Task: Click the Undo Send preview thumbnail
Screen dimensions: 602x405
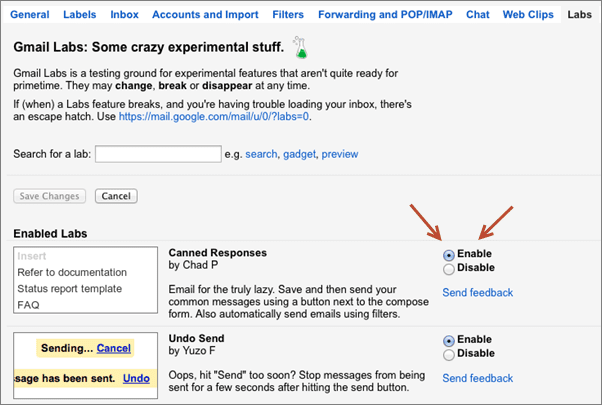Action: (86, 365)
